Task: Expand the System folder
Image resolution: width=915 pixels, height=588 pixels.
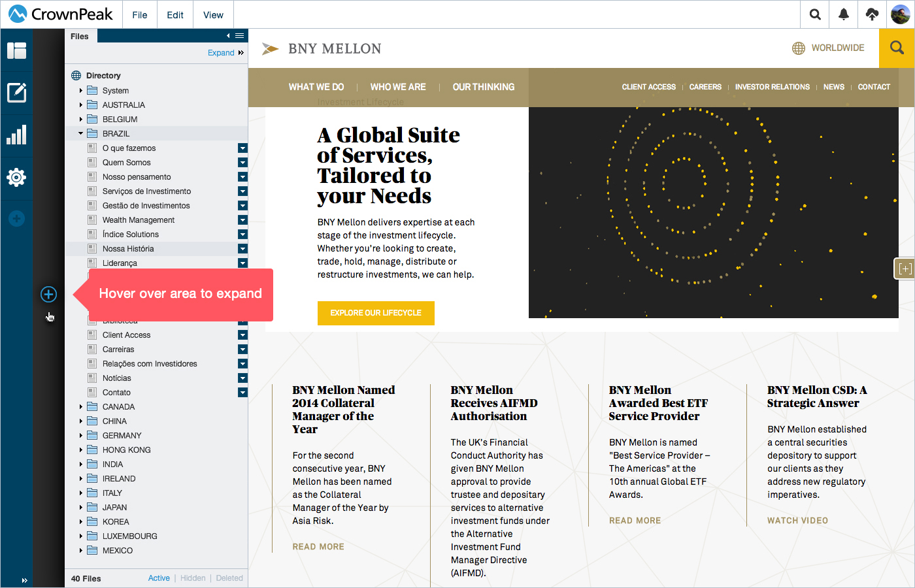Action: click(x=81, y=90)
